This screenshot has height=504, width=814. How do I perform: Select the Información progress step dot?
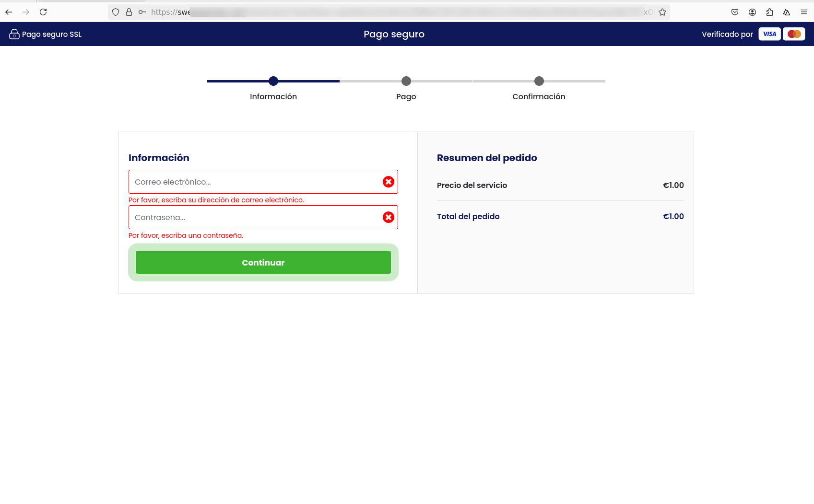[x=273, y=81]
